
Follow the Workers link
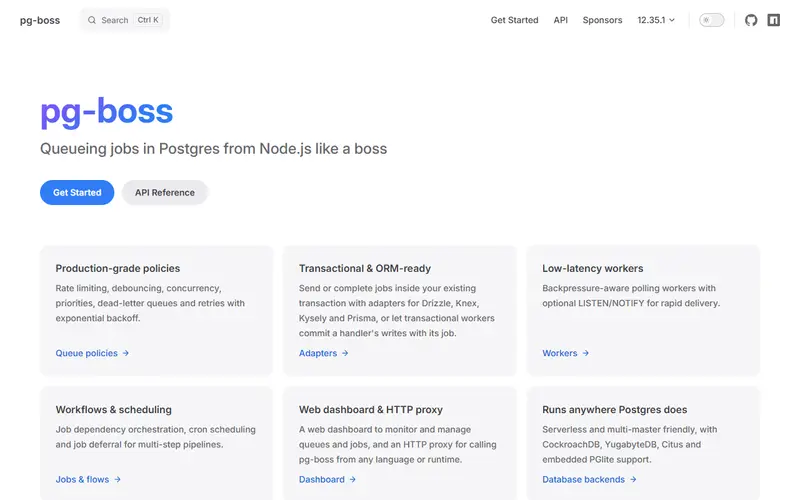[566, 353]
